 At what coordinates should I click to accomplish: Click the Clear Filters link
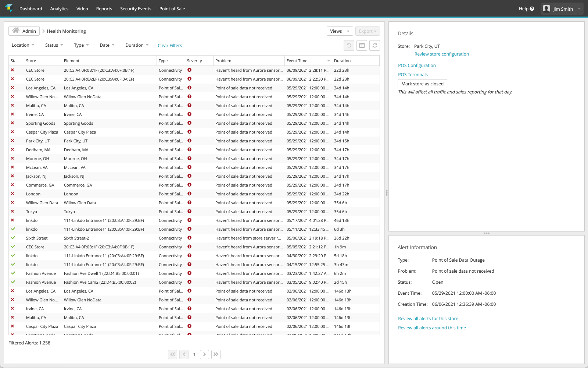[170, 46]
